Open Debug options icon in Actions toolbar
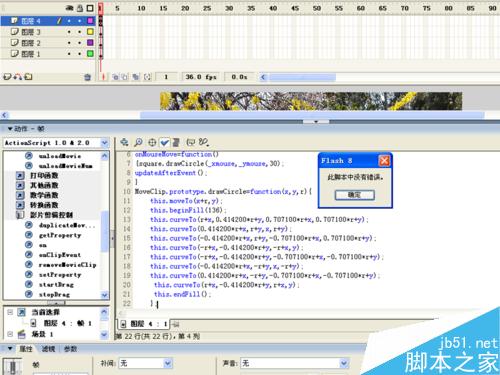Viewport: 500px width, 375px height. 204,142
